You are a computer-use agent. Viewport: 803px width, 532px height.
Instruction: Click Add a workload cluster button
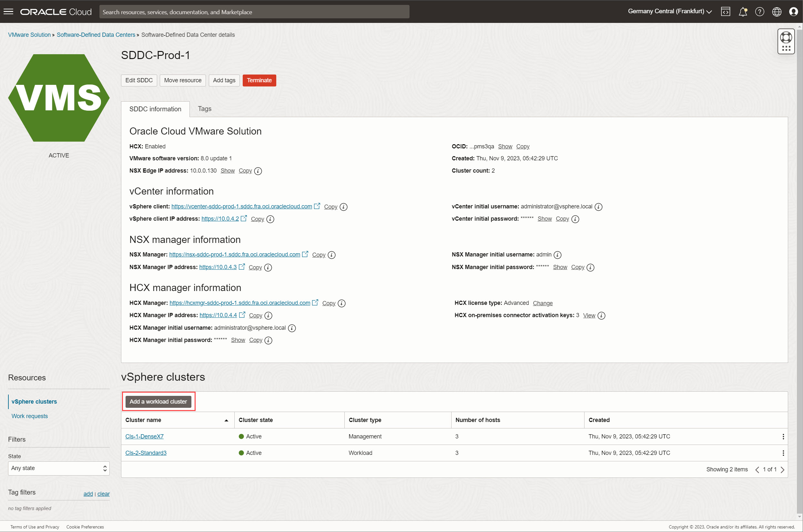(158, 401)
